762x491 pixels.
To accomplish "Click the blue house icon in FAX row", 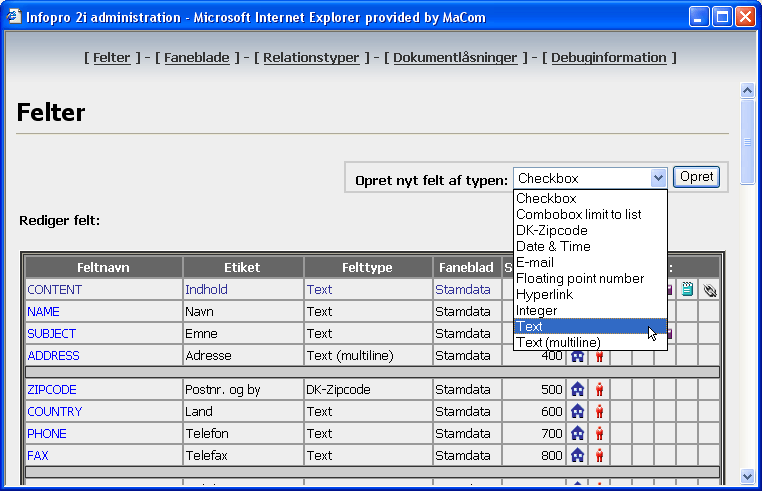I will click(x=577, y=455).
